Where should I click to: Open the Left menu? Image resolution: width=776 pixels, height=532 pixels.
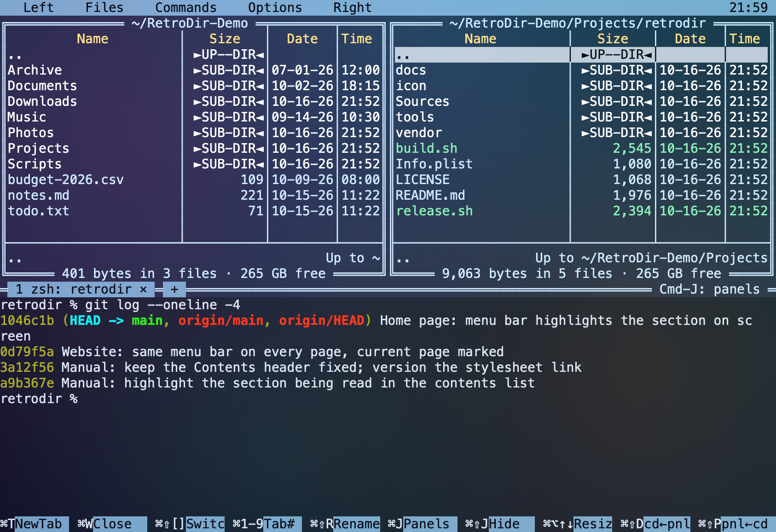click(x=39, y=7)
